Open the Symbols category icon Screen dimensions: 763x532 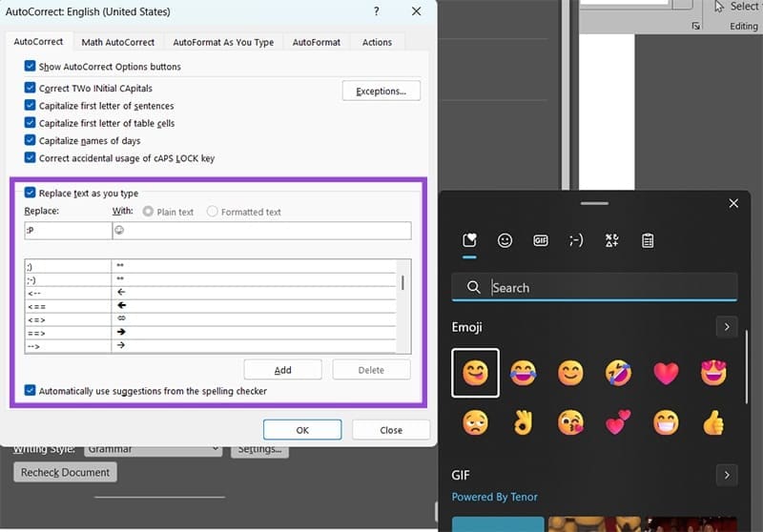pyautogui.click(x=612, y=241)
